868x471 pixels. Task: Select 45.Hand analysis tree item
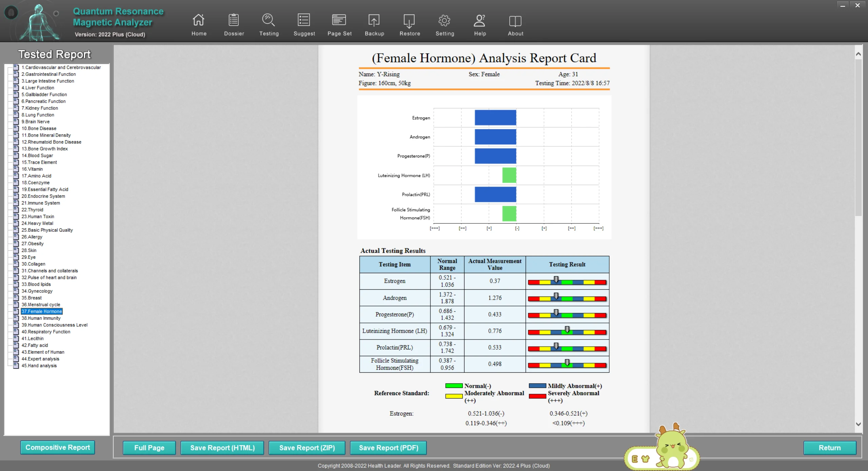[x=39, y=366]
